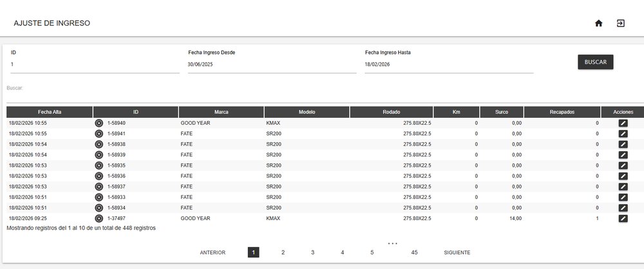Viewport: 644px width, 269px height.
Task: Click the date 18/02/2026 09:25
Action: [28, 219]
